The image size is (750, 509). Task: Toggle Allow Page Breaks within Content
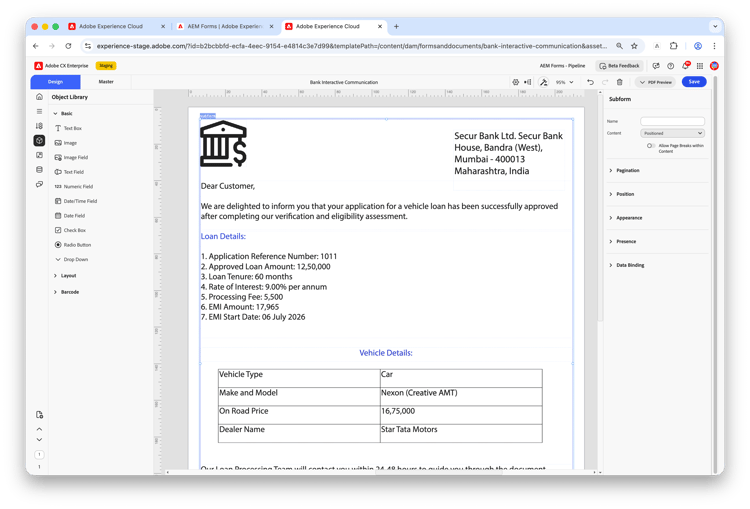pos(651,145)
